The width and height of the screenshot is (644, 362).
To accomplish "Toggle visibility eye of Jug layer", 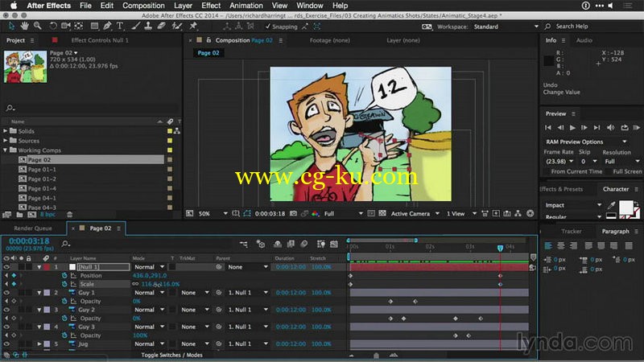I will coord(6,344).
